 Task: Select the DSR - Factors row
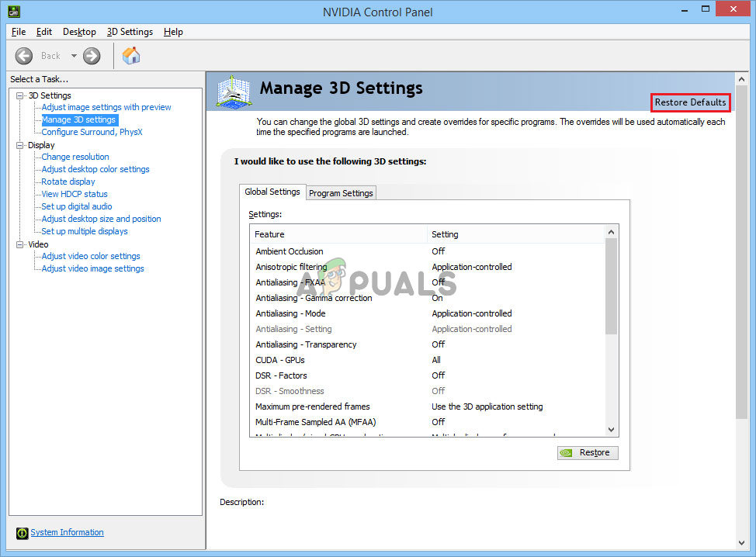click(x=427, y=375)
